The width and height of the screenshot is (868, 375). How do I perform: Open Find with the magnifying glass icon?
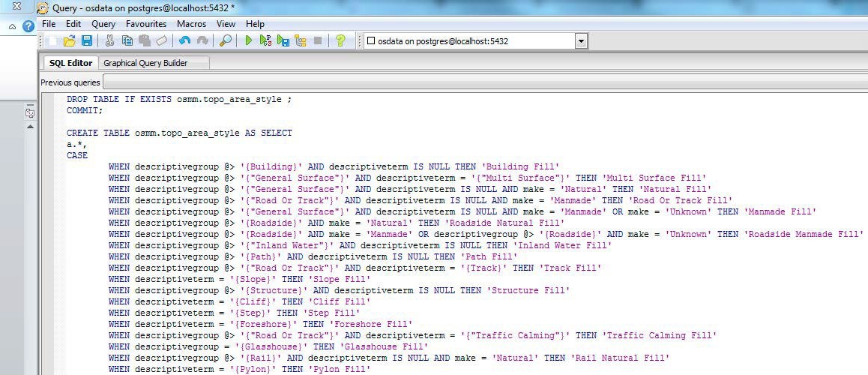226,40
